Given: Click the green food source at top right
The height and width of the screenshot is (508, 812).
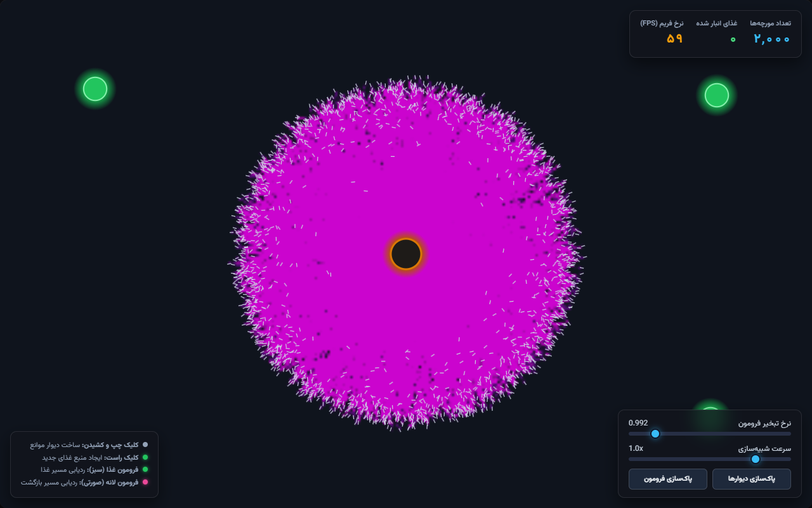Looking at the screenshot, I should (717, 95).
